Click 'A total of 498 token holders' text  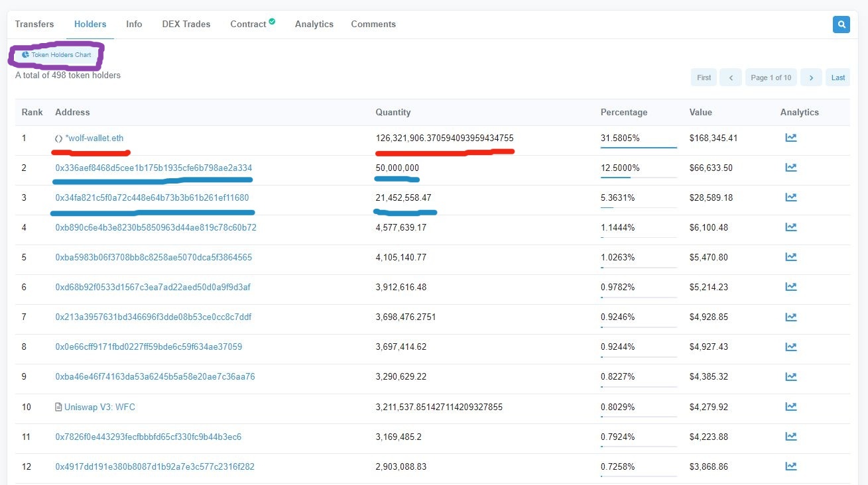coord(68,75)
